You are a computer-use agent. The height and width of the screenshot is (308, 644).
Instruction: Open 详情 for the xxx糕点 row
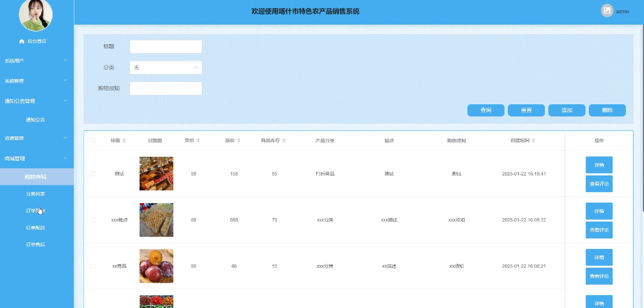(x=599, y=211)
